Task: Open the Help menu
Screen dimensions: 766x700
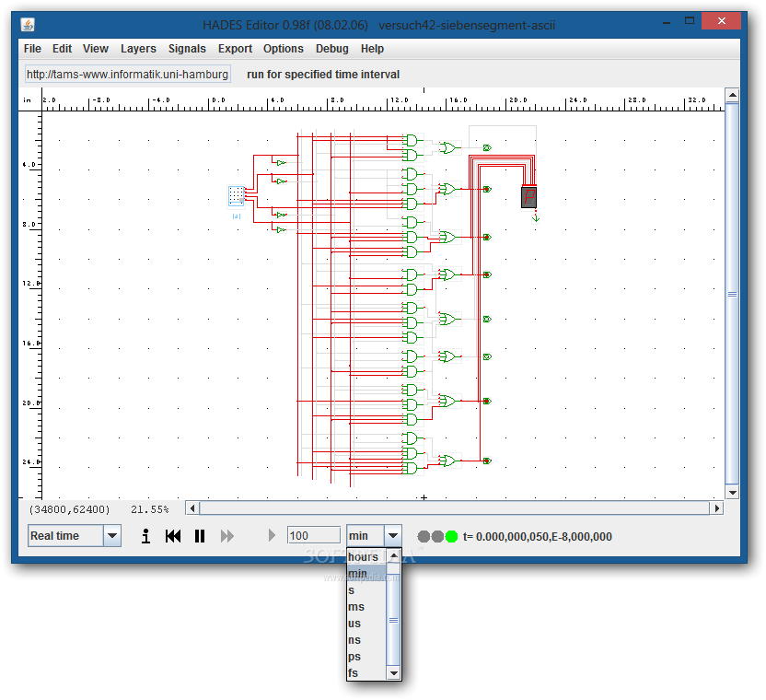Action: pos(372,49)
